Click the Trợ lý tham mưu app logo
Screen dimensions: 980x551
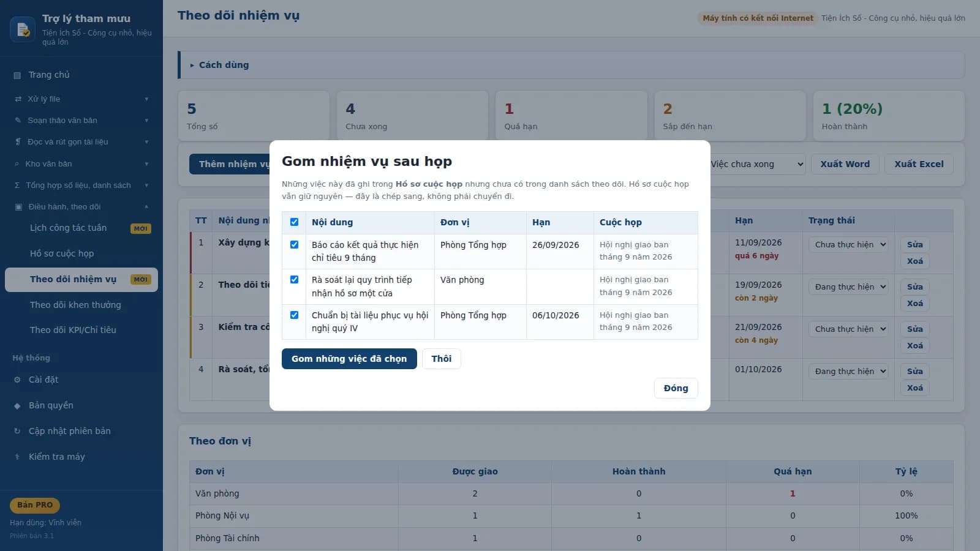pos(23,29)
